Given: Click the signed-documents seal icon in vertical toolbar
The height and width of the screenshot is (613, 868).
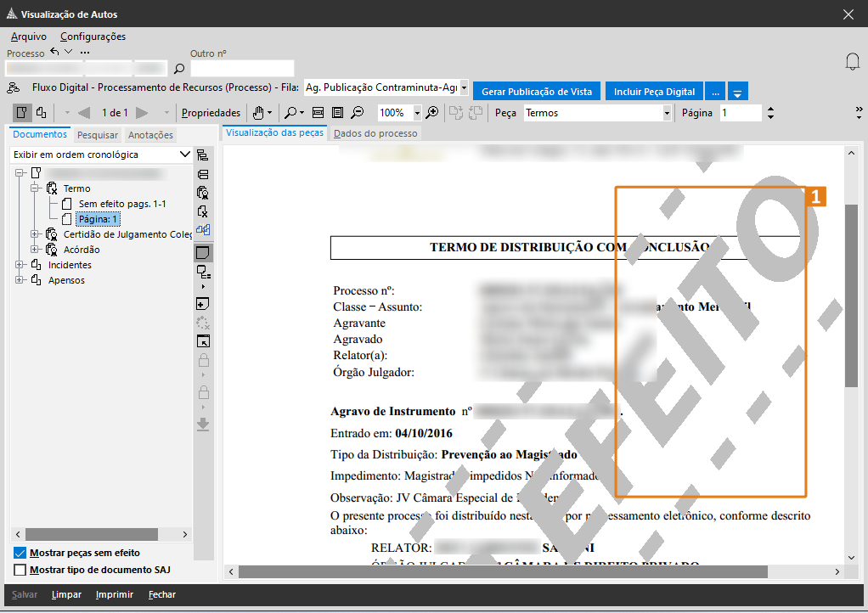Looking at the screenshot, I should pyautogui.click(x=203, y=193).
